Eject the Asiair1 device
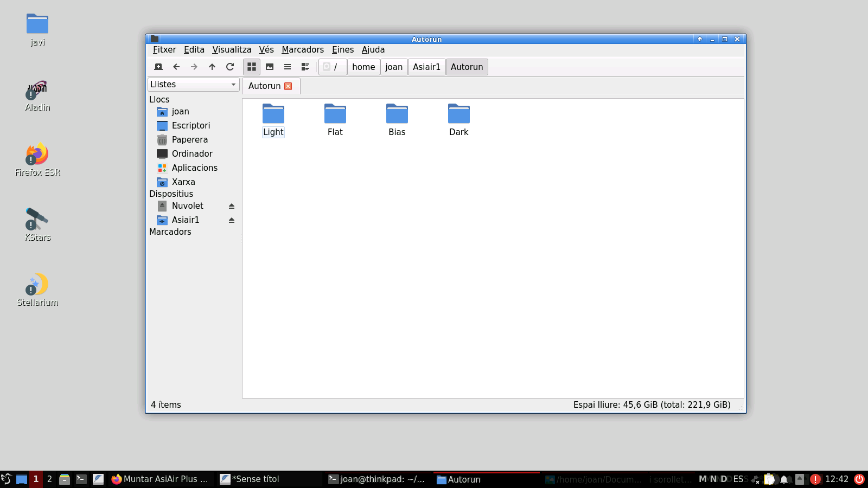Image resolution: width=868 pixels, height=488 pixels. click(x=232, y=220)
